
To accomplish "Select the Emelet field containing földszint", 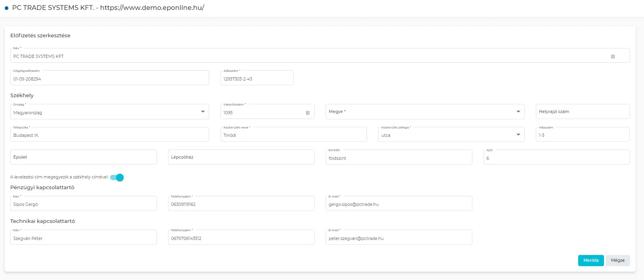I will pos(399,158).
